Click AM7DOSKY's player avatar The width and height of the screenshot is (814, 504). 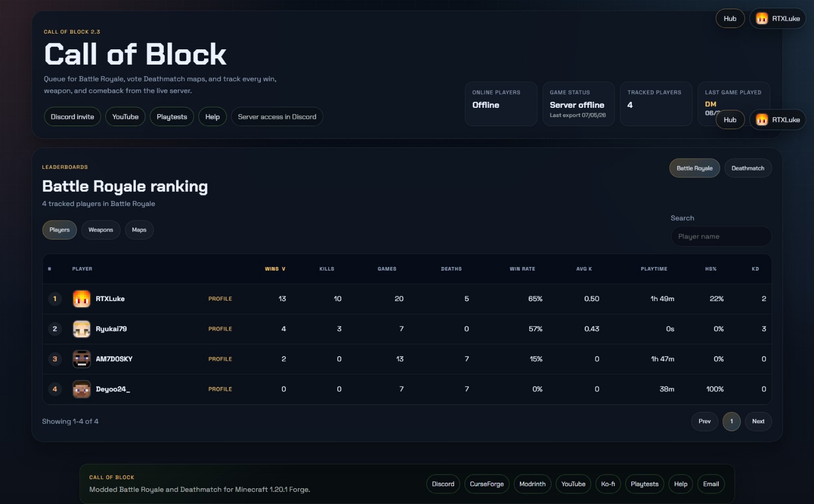(x=81, y=359)
